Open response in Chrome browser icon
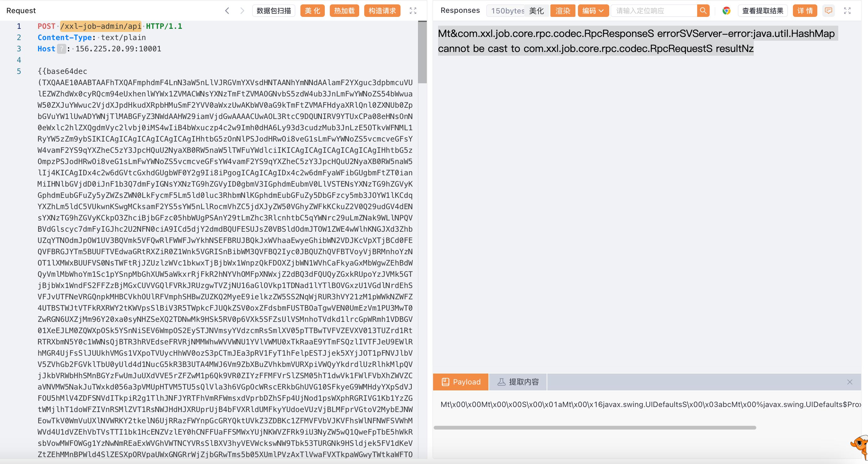 click(x=726, y=11)
